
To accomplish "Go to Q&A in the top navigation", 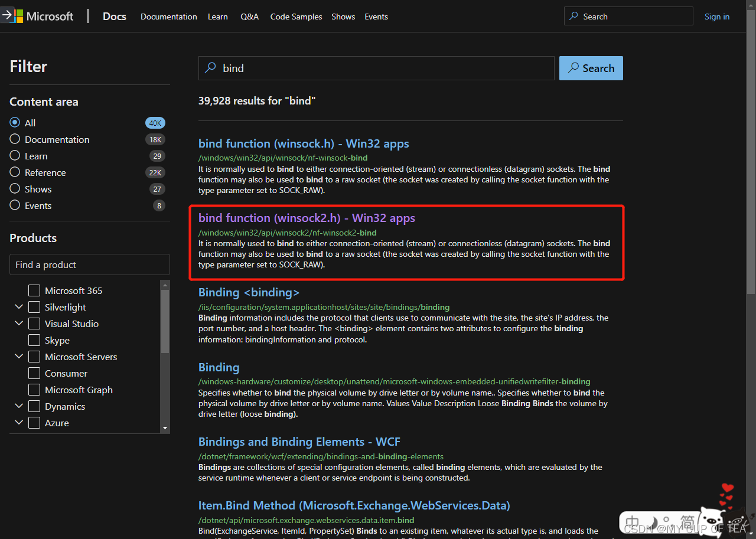I will click(249, 17).
